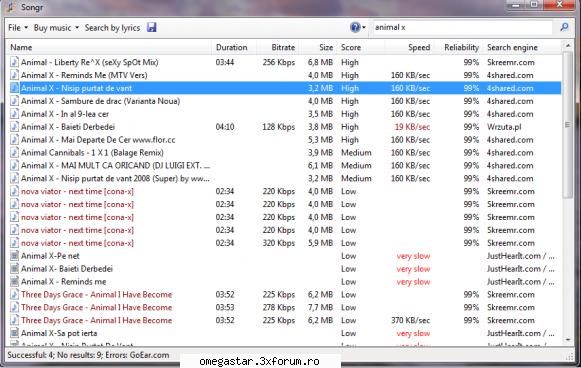Select 'Animal X - Reminds Me (MTV Vers)'

tap(84, 75)
